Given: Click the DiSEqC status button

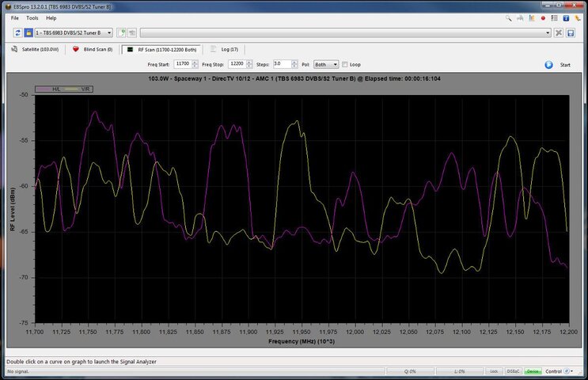Looking at the screenshot, I should click(513, 370).
